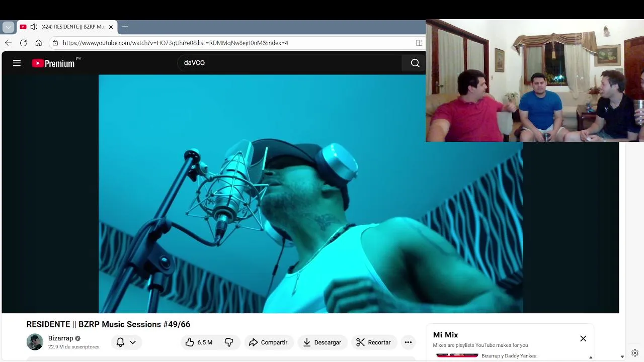
Task: Like the video with 6.5 M
Action: pos(199,342)
